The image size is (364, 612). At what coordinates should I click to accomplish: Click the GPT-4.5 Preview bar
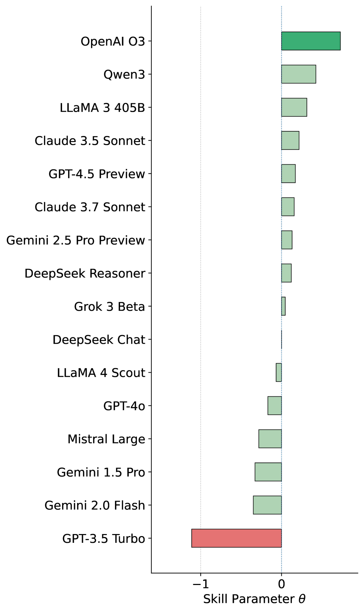(x=288, y=174)
